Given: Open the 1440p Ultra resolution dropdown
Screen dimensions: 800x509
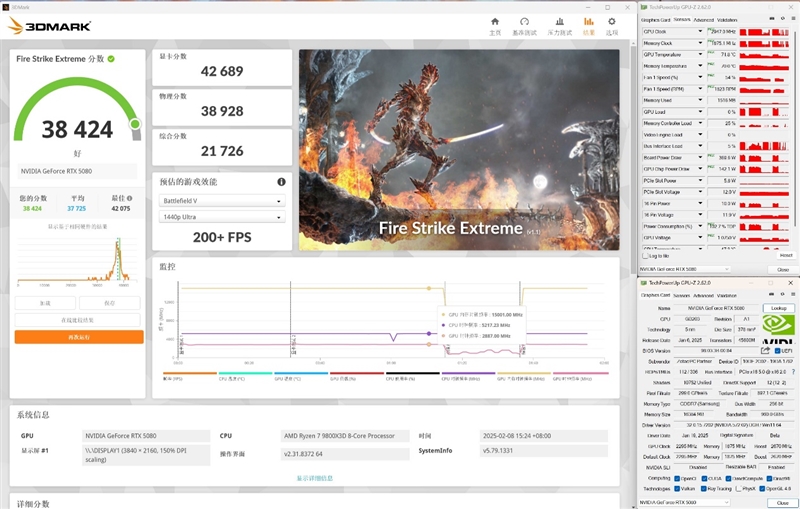Looking at the screenshot, I should [221, 217].
